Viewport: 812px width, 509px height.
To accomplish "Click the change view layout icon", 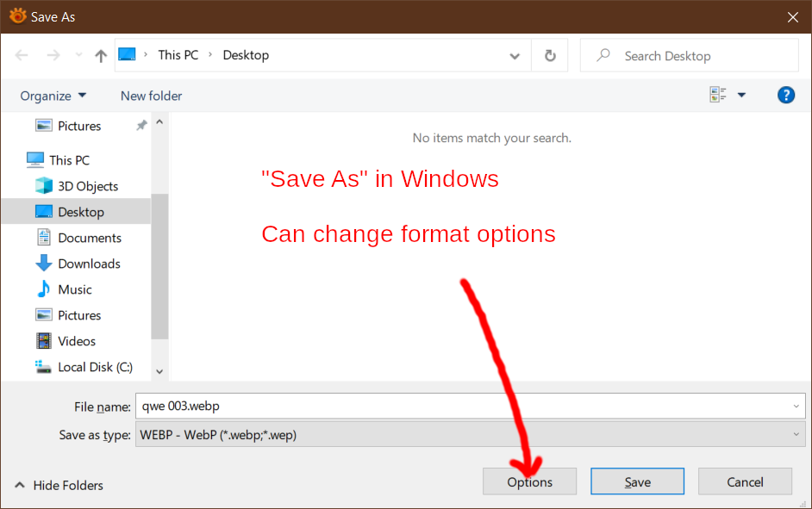I will point(718,95).
